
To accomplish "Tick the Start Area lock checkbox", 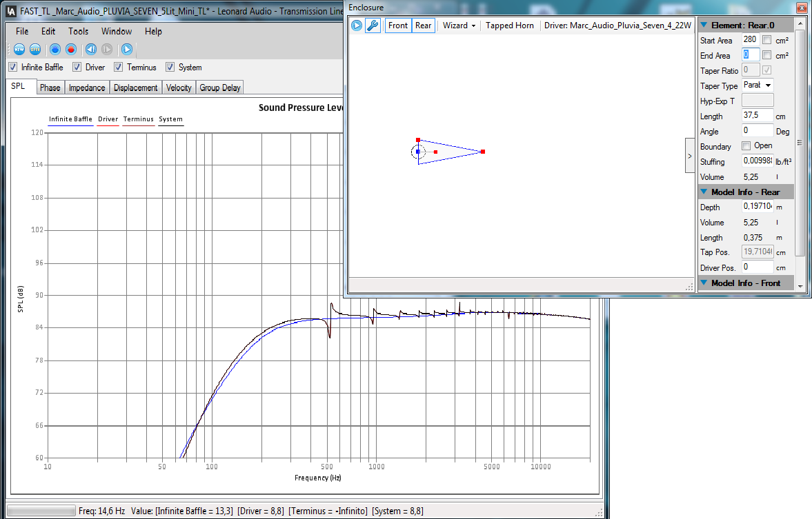I will 767,40.
